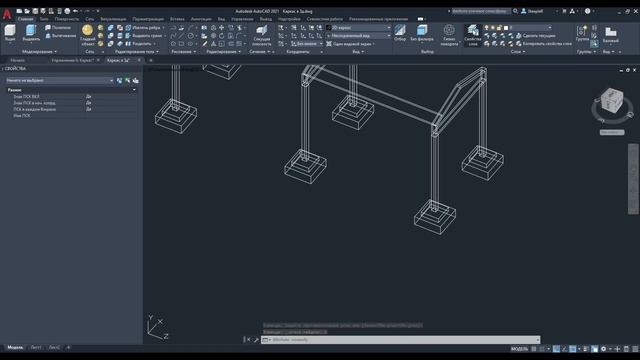Close the Каркас в 3д document tab

coord(139,60)
